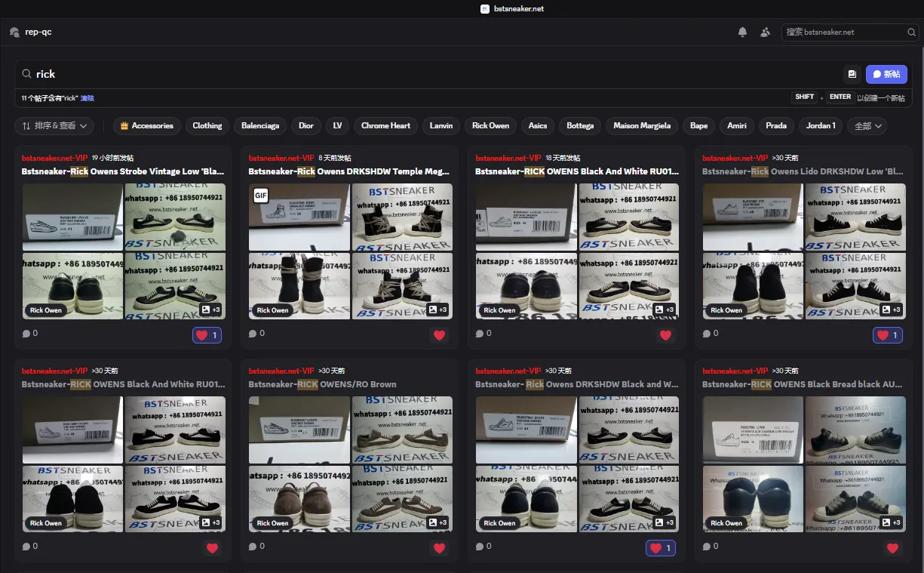The height and width of the screenshot is (573, 924).
Task: Expand the 全部 tags dropdown
Action: (867, 125)
